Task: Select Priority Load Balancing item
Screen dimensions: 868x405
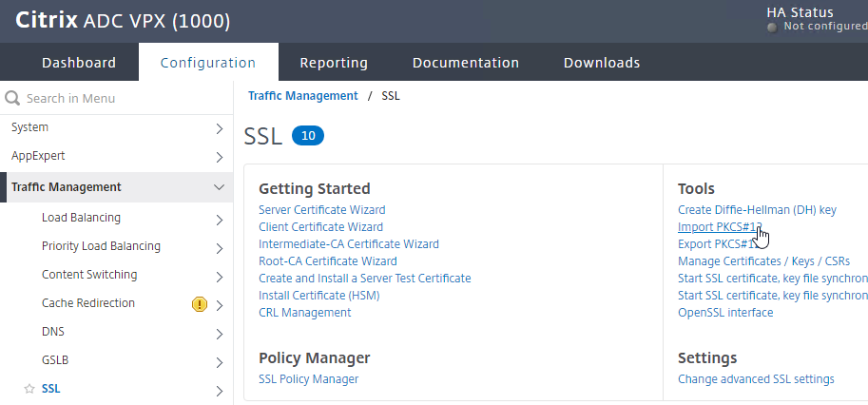Action: [x=101, y=246]
